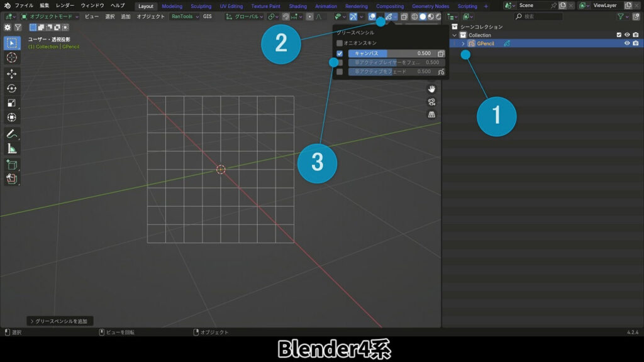Screen dimensions: 644x362
Task: Open the Help menu
Action: coord(118,6)
